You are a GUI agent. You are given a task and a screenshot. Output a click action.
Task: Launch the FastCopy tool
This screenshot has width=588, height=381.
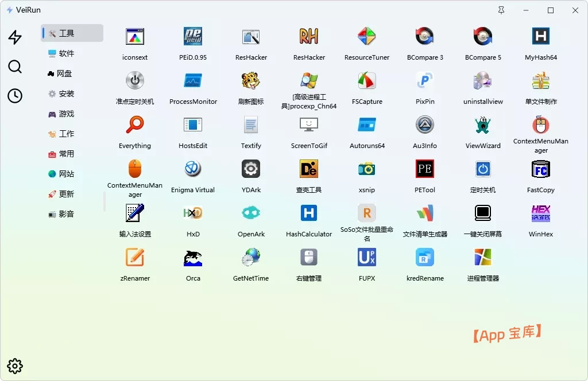pyautogui.click(x=541, y=169)
